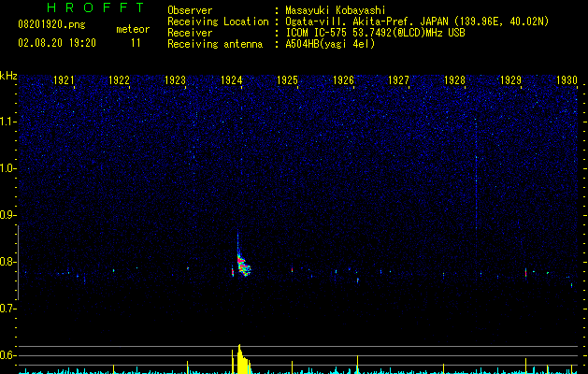
Task: Click the 1929 time marker
Action: (x=510, y=80)
